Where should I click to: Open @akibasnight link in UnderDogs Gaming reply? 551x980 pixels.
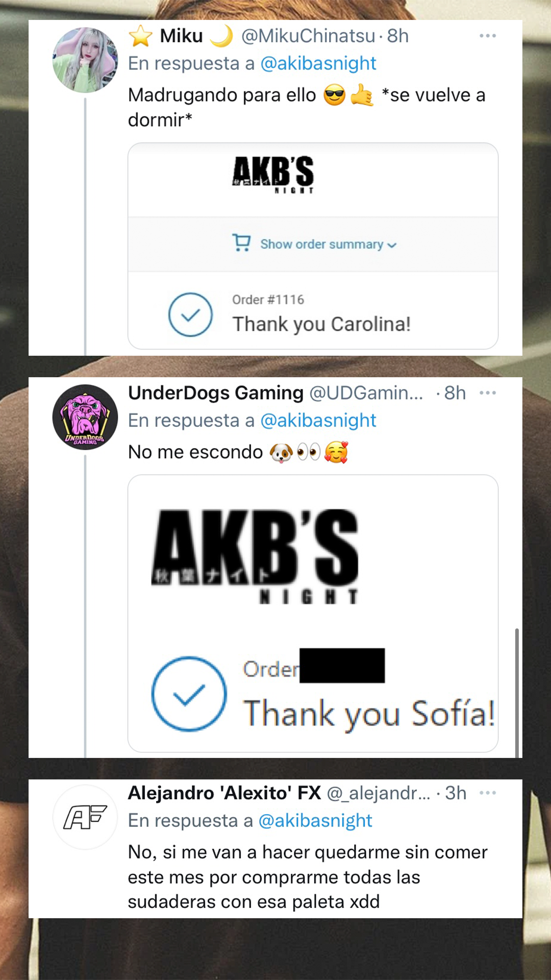click(x=318, y=421)
